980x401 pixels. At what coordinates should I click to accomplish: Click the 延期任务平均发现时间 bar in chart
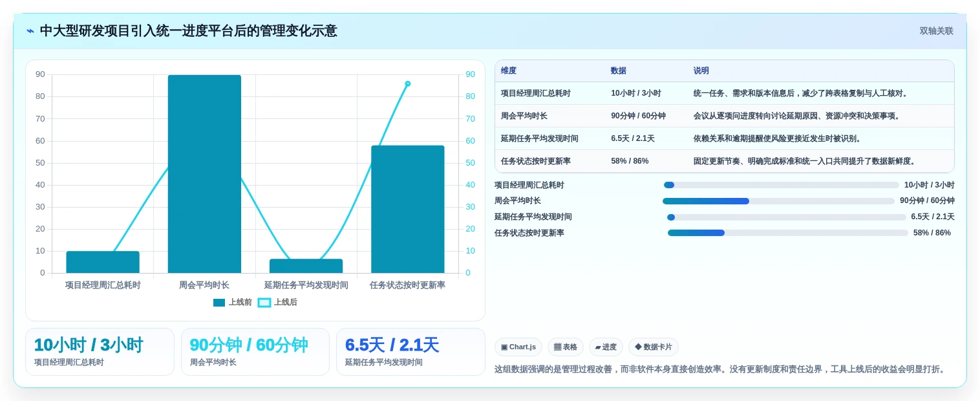point(306,266)
